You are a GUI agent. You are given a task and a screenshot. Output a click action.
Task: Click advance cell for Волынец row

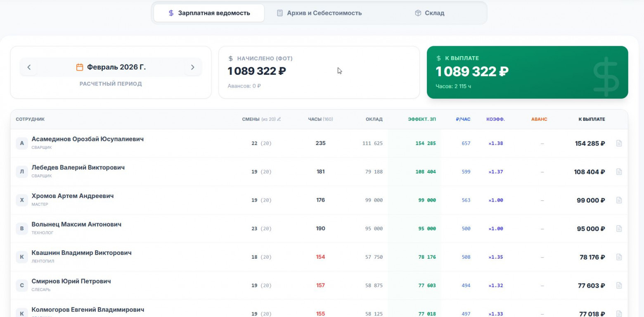pos(542,229)
